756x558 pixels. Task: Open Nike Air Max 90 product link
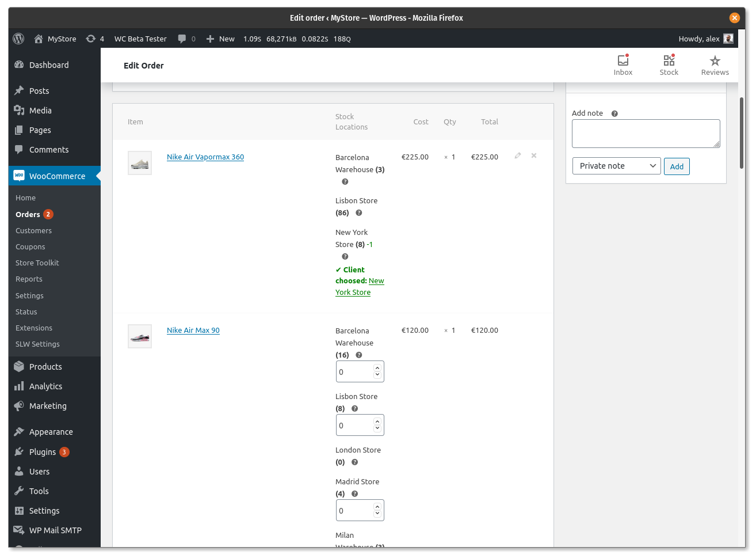pyautogui.click(x=193, y=330)
